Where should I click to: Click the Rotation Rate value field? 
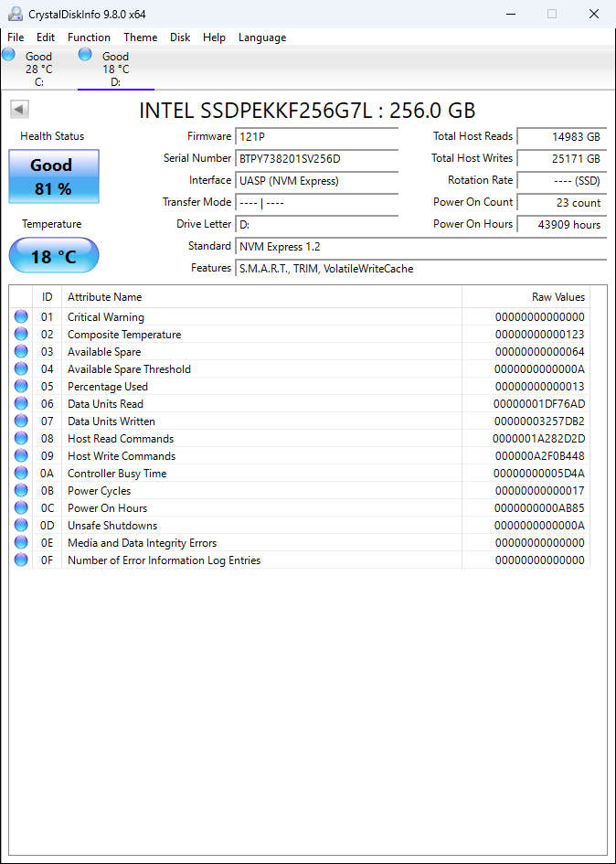[562, 181]
